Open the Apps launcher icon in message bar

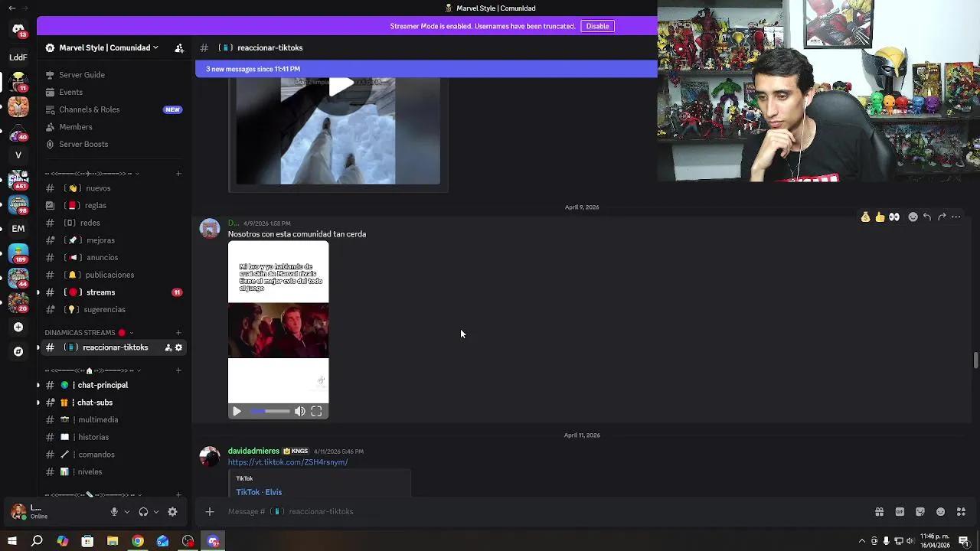[x=960, y=511]
